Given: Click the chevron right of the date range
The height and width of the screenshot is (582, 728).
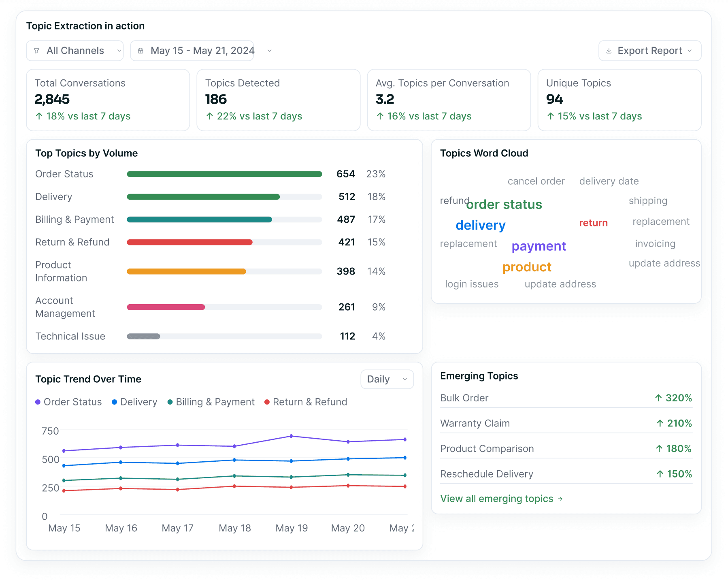Looking at the screenshot, I should [x=269, y=51].
